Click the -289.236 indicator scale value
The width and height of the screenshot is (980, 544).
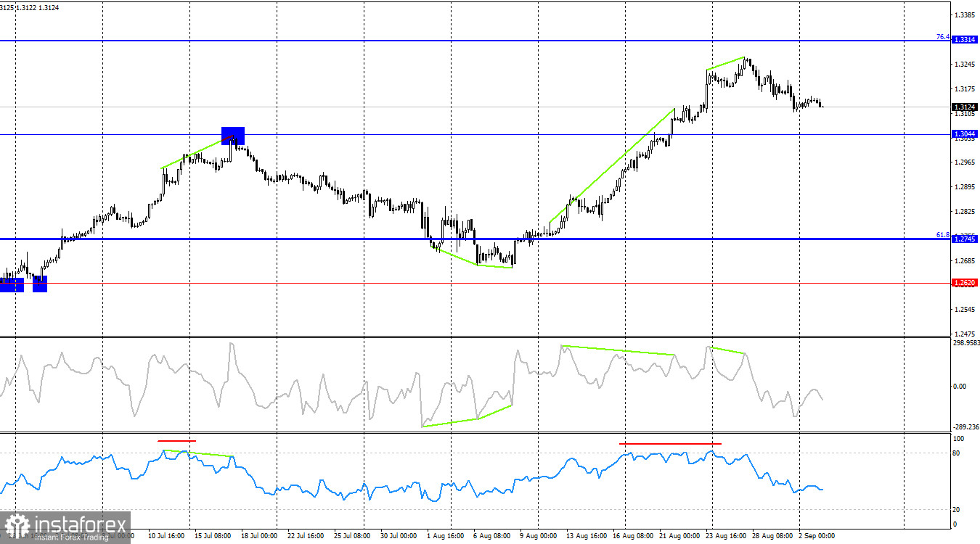965,427
